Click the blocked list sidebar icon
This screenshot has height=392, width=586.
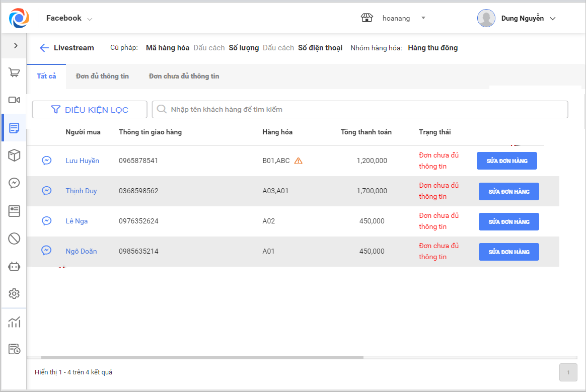[14, 239]
